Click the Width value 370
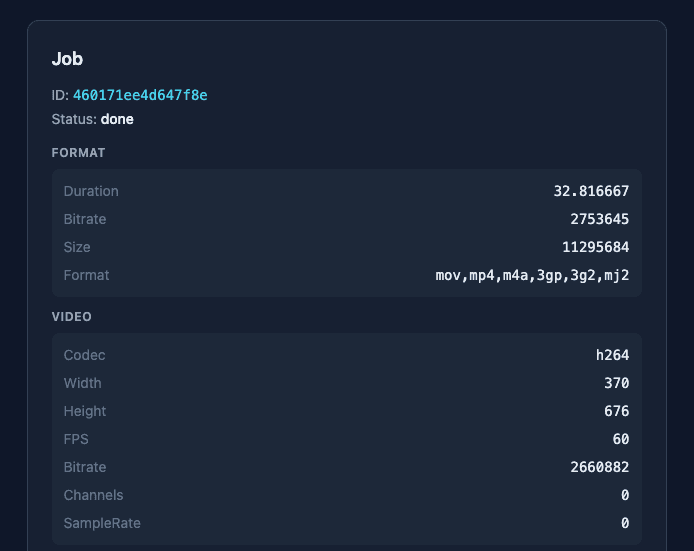Screen dimensions: 694x551 coord(616,383)
